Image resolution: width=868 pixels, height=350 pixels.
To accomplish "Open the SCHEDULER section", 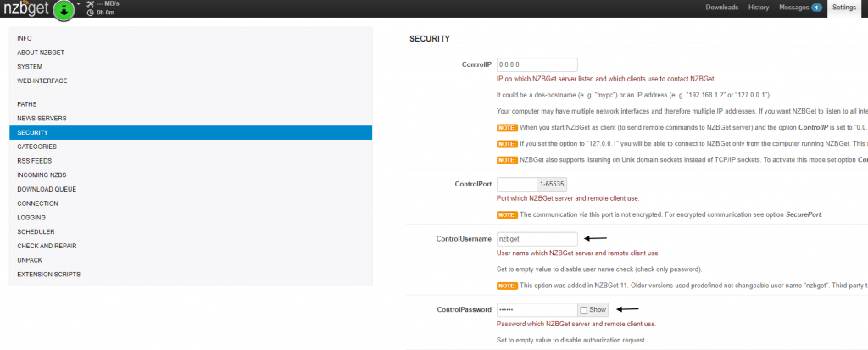I will [191, 231].
